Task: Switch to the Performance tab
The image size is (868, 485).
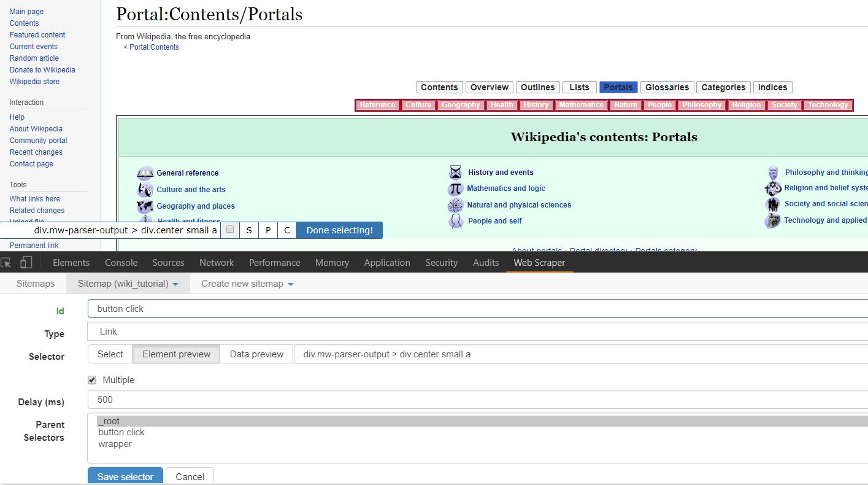Action: [x=275, y=263]
